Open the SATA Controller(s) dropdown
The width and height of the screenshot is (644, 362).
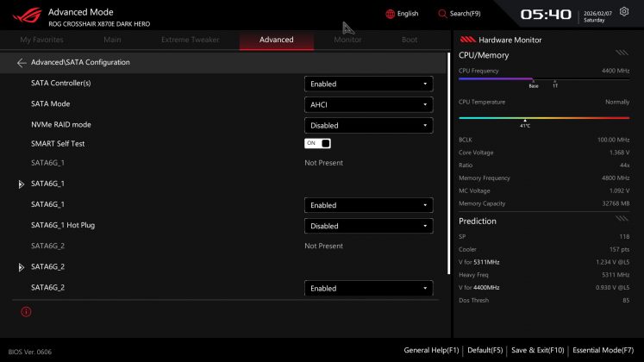click(x=368, y=84)
